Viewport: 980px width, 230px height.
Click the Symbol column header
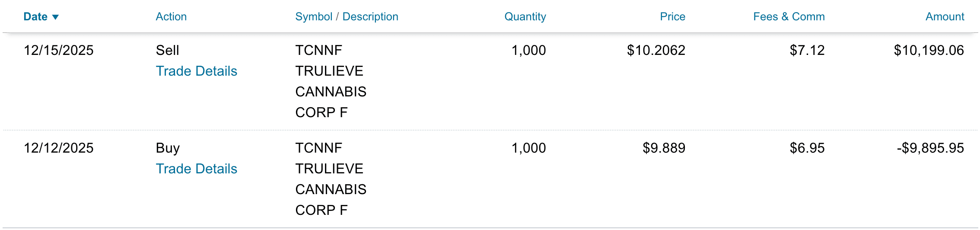coord(314,17)
